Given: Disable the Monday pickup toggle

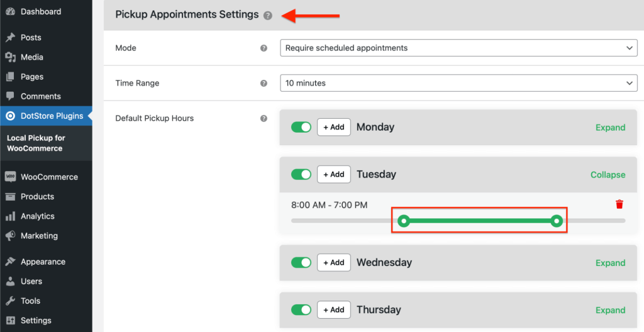Looking at the screenshot, I should [301, 127].
